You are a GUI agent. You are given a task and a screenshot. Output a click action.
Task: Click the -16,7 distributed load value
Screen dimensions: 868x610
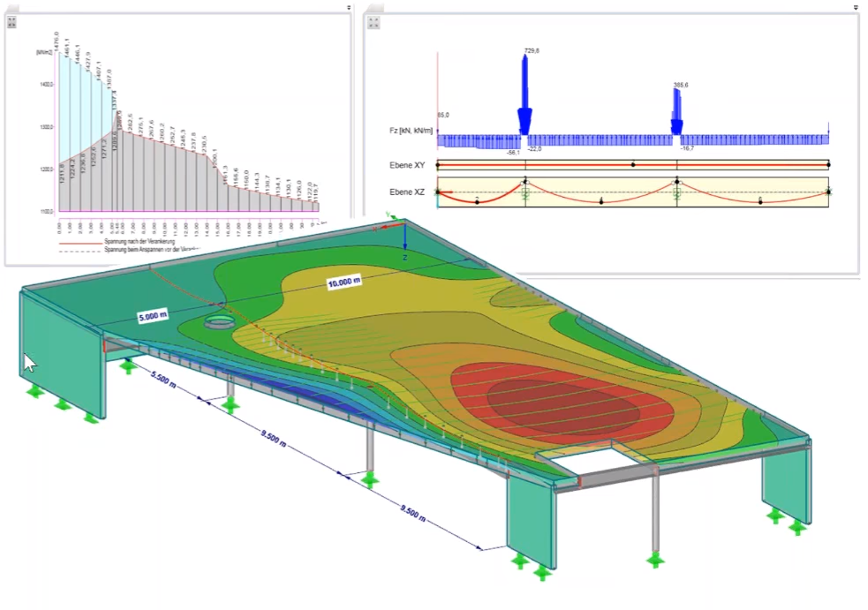(x=687, y=148)
